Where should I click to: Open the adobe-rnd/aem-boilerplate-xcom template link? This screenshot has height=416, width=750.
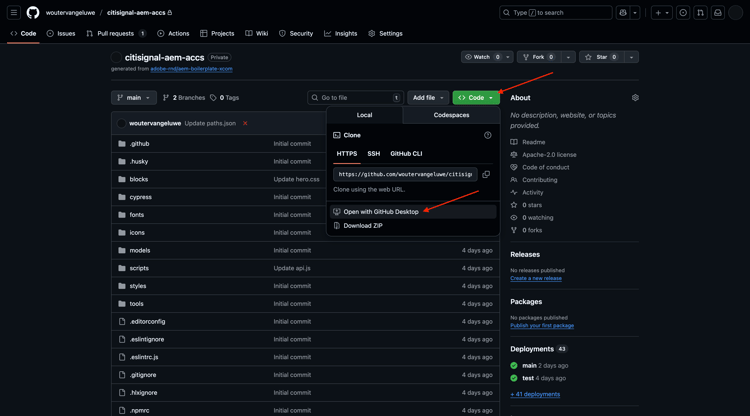pyautogui.click(x=191, y=69)
